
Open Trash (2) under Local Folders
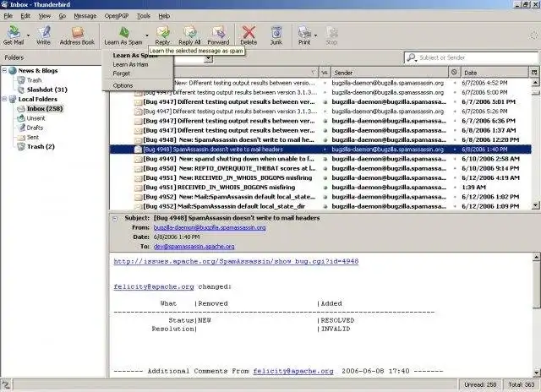(41, 146)
